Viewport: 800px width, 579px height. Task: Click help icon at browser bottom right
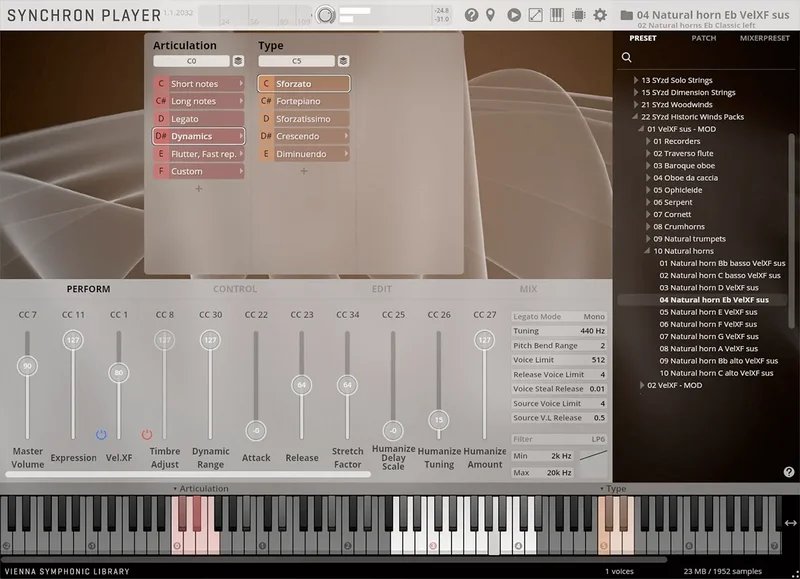(789, 472)
